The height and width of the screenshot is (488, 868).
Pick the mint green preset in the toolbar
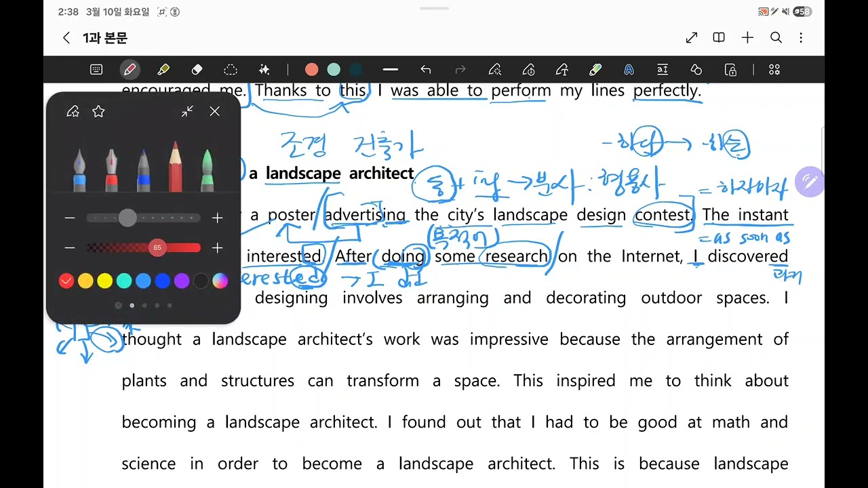coord(334,69)
